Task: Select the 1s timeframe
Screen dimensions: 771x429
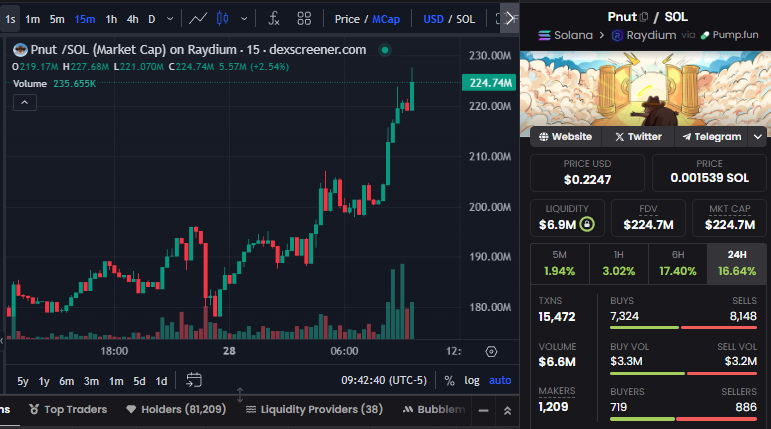Action: coord(10,19)
